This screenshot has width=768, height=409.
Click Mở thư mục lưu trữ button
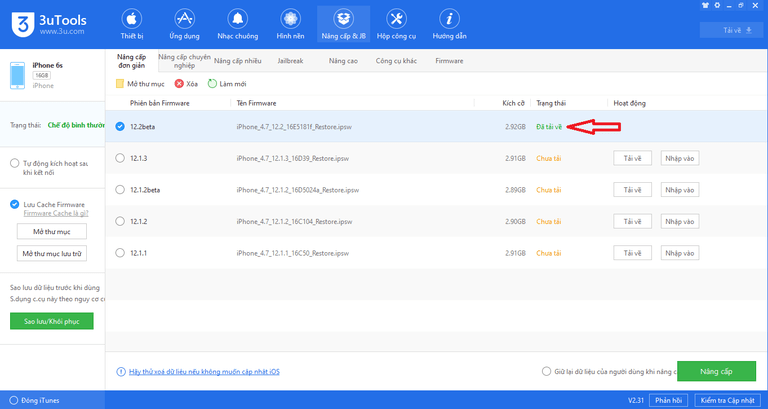click(52, 253)
